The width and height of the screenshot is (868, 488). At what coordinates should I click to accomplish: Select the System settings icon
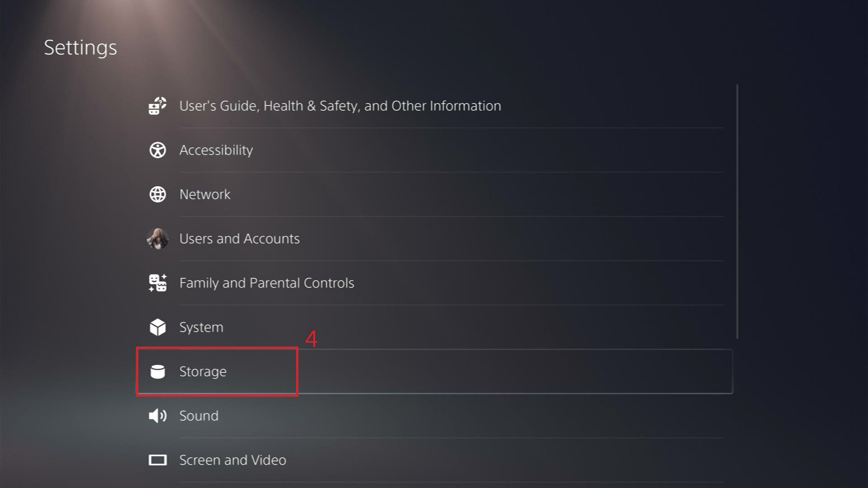point(157,327)
